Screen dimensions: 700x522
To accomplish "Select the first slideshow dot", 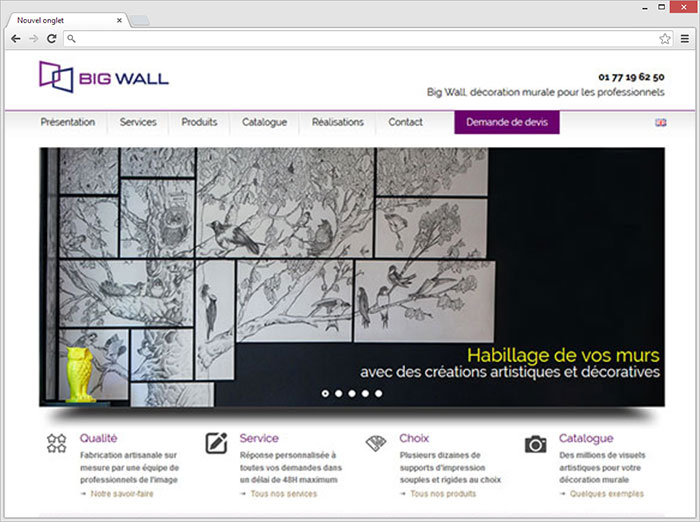I will (326, 393).
